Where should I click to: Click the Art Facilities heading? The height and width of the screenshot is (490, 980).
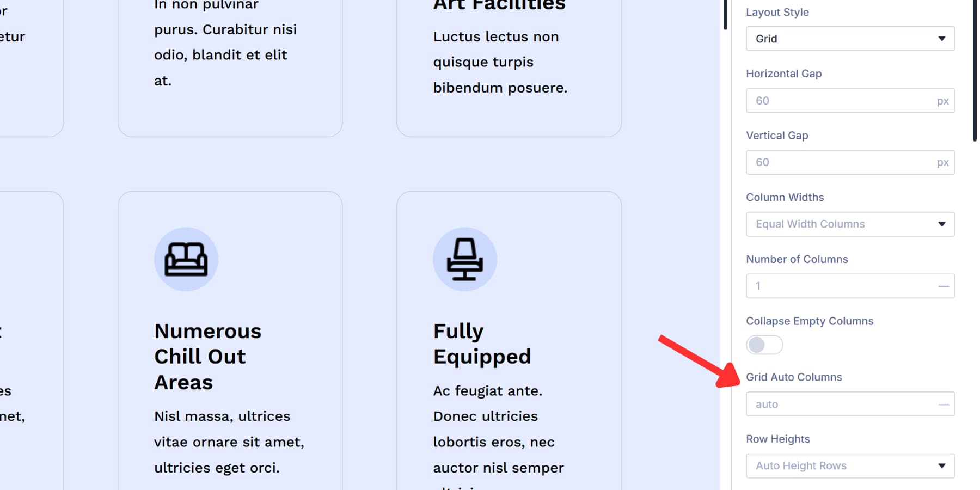click(x=499, y=5)
